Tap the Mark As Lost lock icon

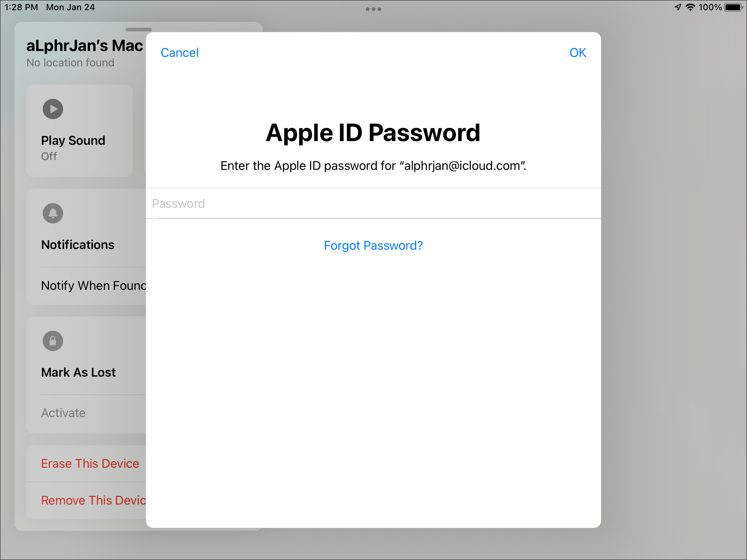click(x=53, y=341)
